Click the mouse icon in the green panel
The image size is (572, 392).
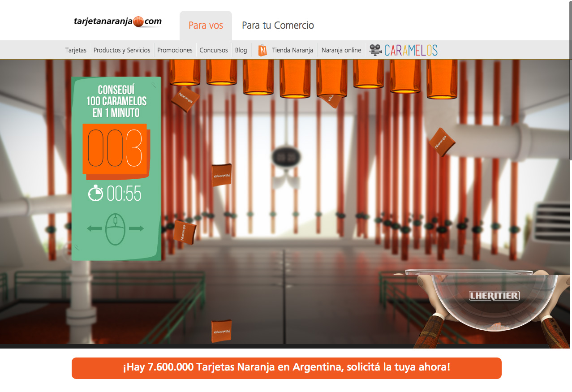click(x=116, y=229)
